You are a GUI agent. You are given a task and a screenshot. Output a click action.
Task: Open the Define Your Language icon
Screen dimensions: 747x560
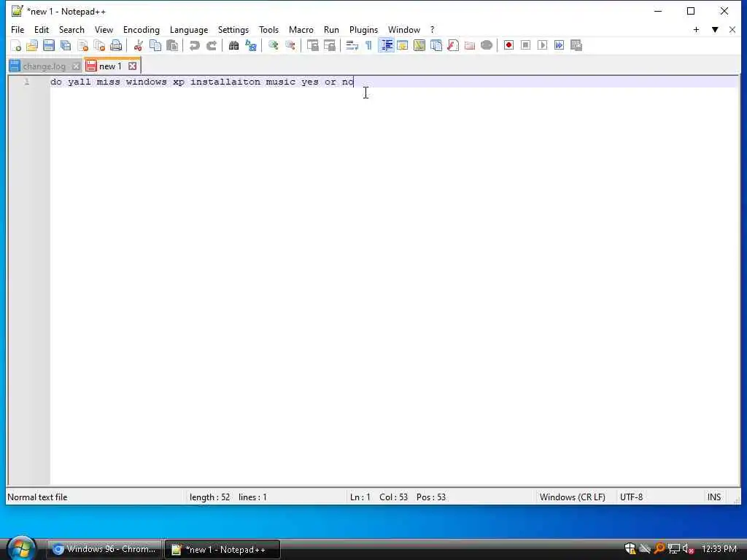pos(403,45)
